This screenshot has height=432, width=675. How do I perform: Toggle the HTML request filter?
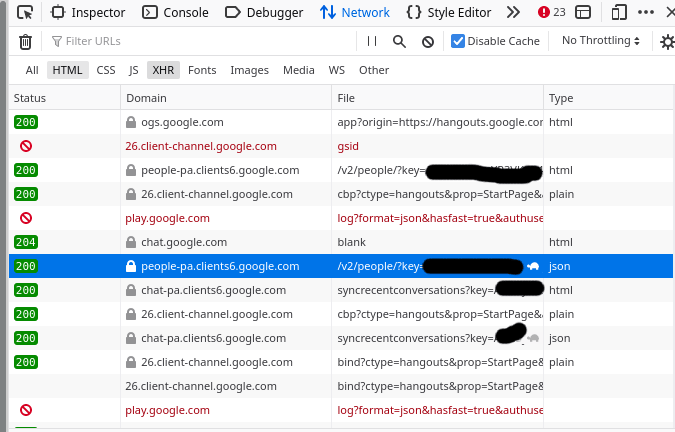point(68,70)
